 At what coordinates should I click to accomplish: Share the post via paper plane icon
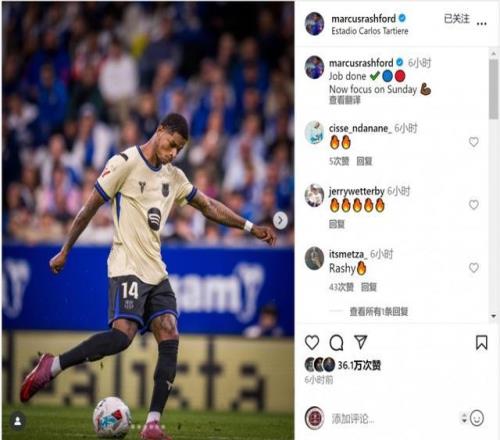pyautogui.click(x=361, y=342)
